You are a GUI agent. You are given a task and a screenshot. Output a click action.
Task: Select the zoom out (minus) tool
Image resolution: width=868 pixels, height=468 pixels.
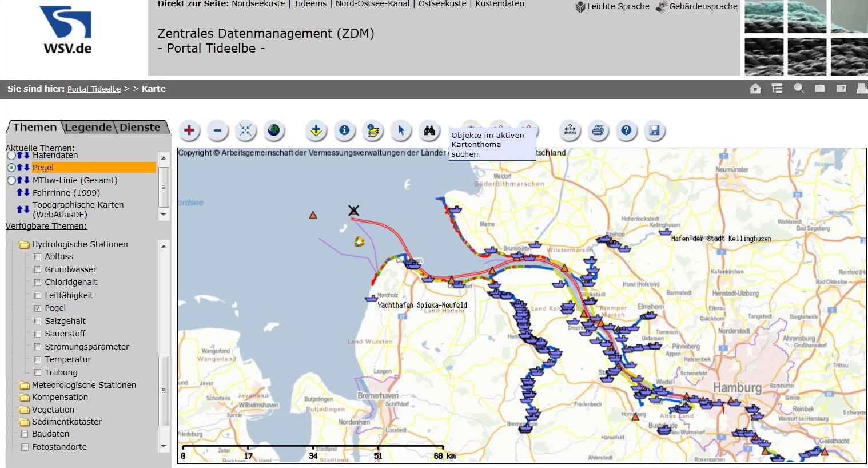click(x=217, y=131)
